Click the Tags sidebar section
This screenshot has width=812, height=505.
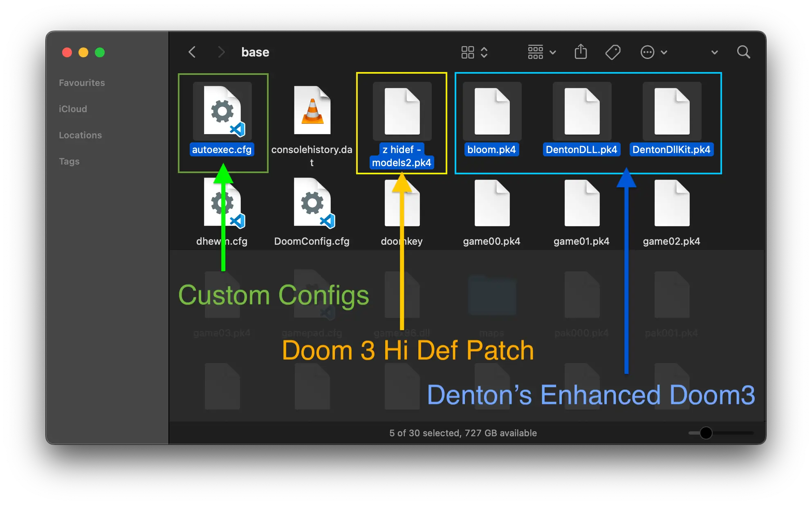[69, 161]
